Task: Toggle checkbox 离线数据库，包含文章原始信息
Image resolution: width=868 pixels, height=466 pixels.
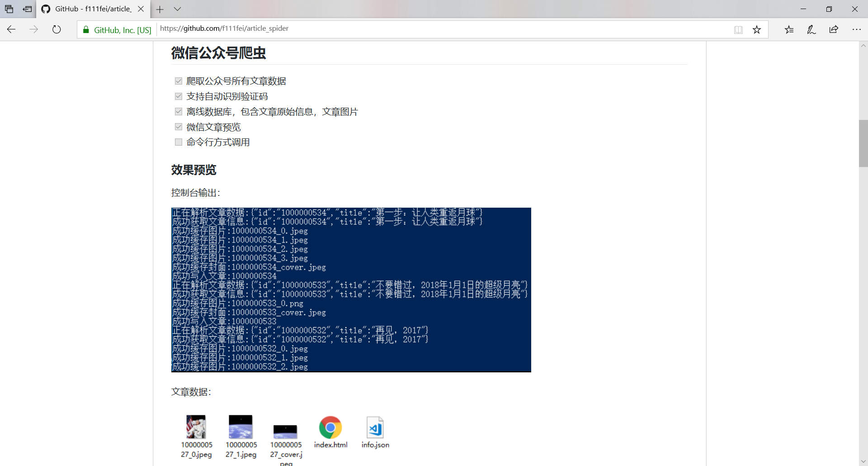Action: [x=179, y=112]
